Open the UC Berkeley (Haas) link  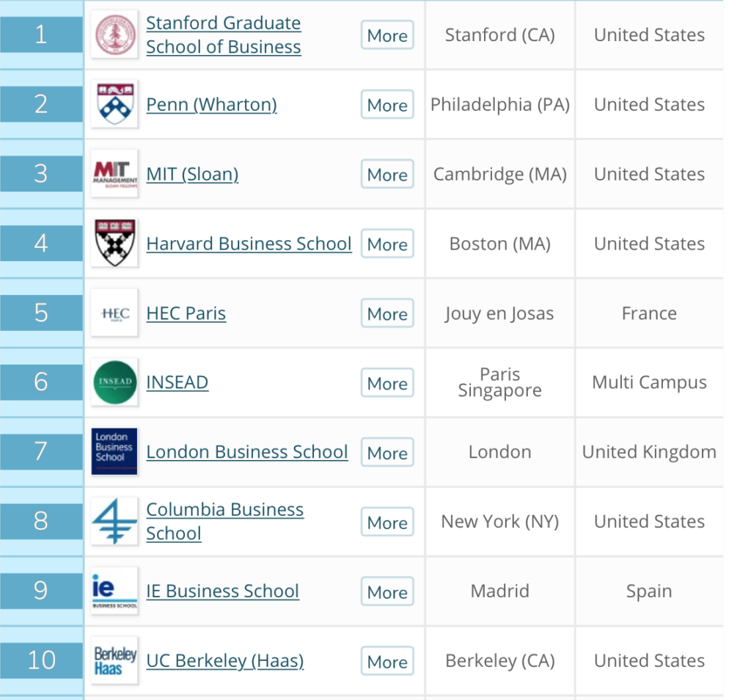tap(225, 660)
